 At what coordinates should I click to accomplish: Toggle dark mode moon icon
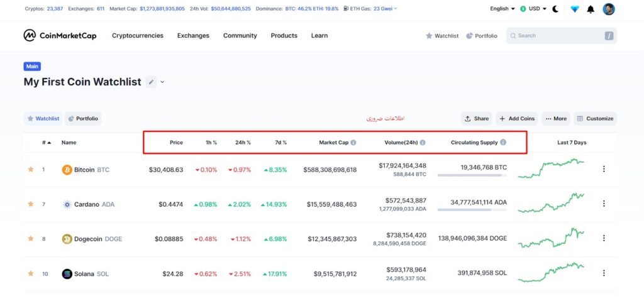click(x=555, y=9)
